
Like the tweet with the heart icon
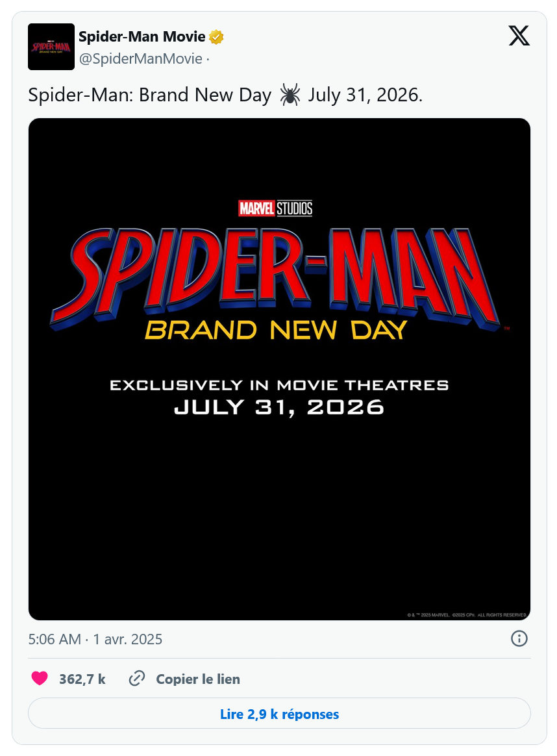tap(40, 678)
